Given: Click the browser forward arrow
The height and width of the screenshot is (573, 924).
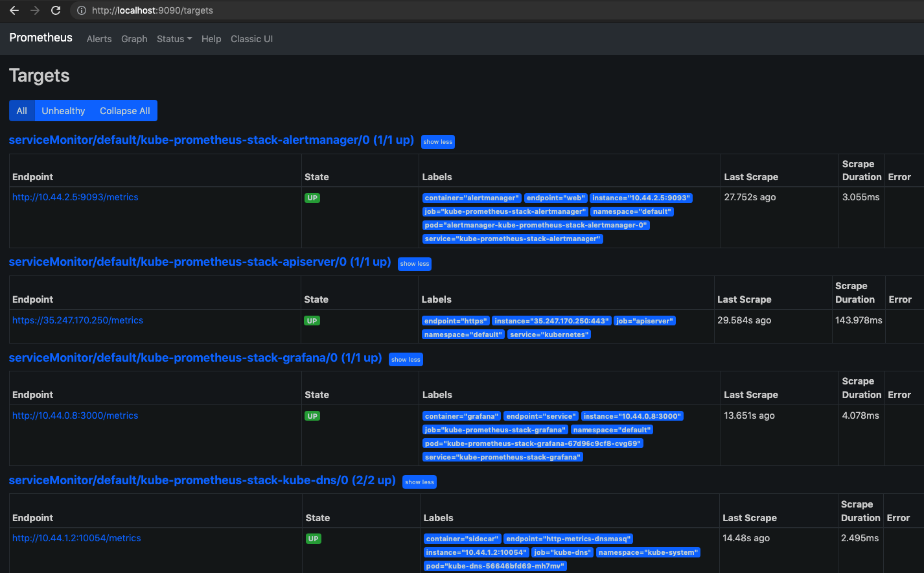Looking at the screenshot, I should tap(35, 10).
